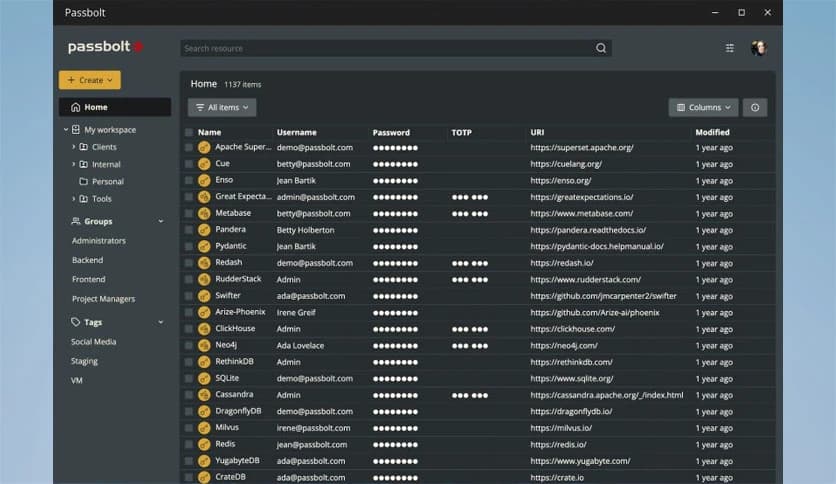Click the Neo4j resource icon
Screen dimensions: 836x484
204,345
